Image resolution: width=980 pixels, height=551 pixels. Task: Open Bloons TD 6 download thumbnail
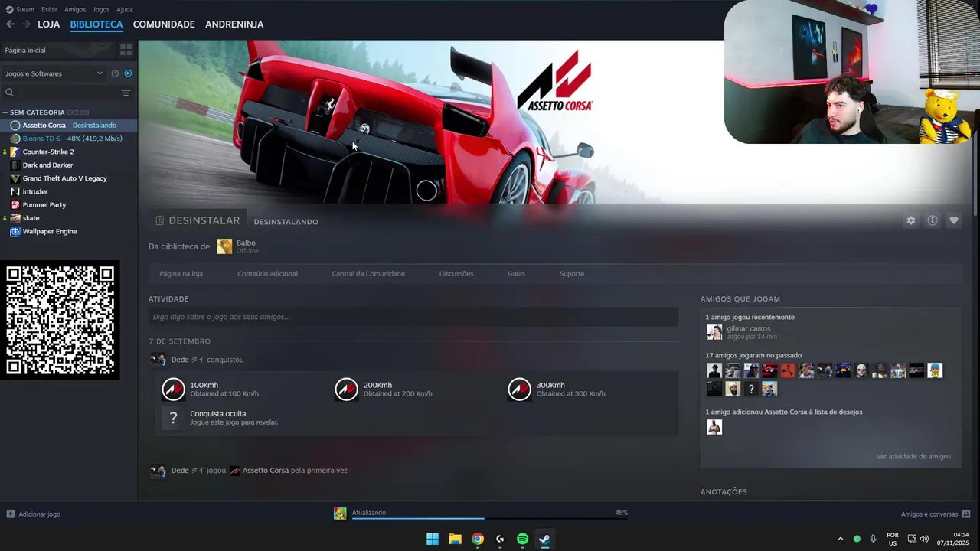click(340, 514)
